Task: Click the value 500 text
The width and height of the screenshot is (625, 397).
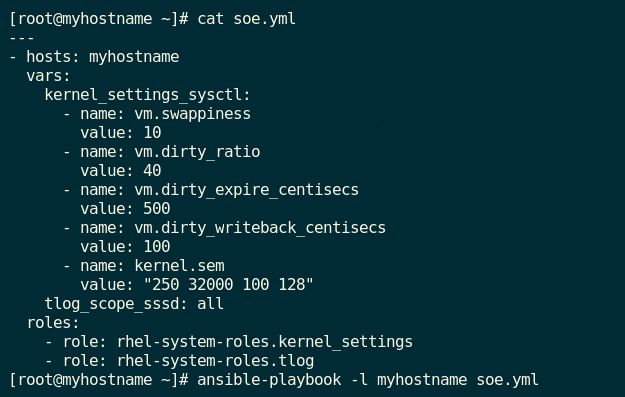Action: point(157,208)
